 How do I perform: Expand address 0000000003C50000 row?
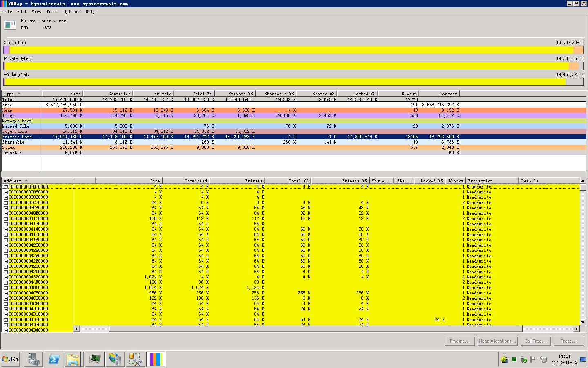(6, 203)
